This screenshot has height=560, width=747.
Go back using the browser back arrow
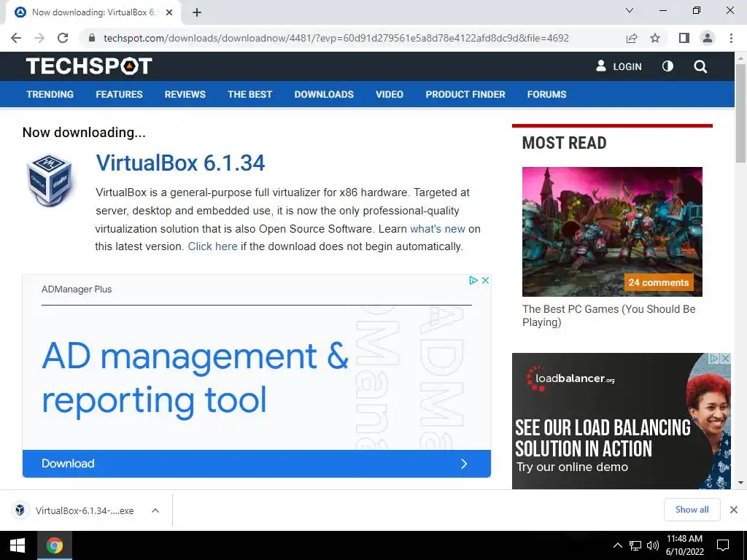pyautogui.click(x=16, y=38)
